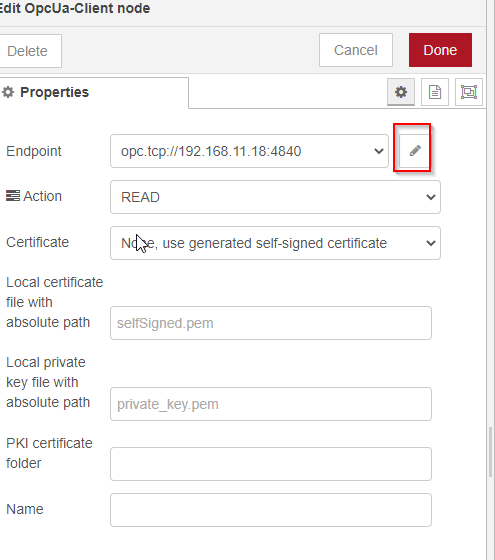Click the Cancel button
Screen dimensions: 495x560
356,50
